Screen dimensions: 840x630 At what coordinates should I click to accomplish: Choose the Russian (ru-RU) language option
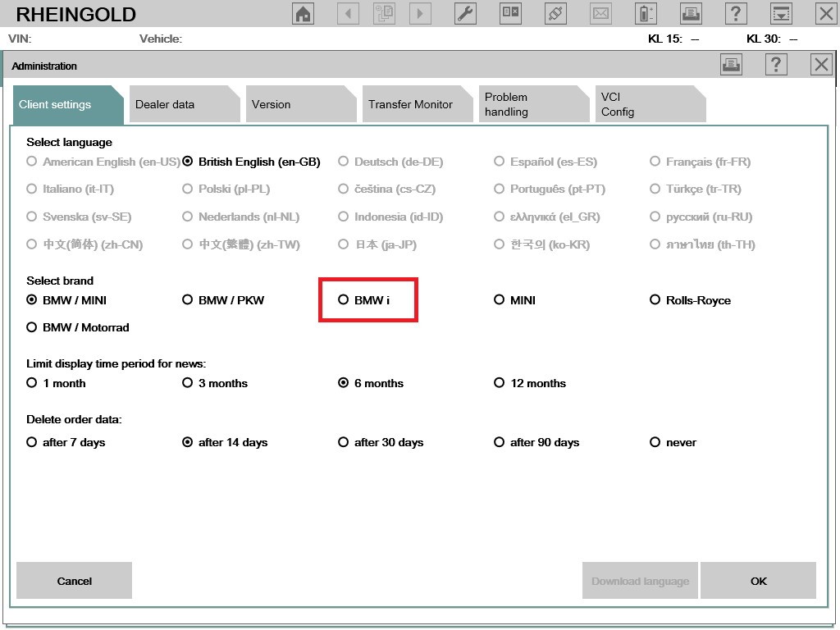pyautogui.click(x=701, y=217)
